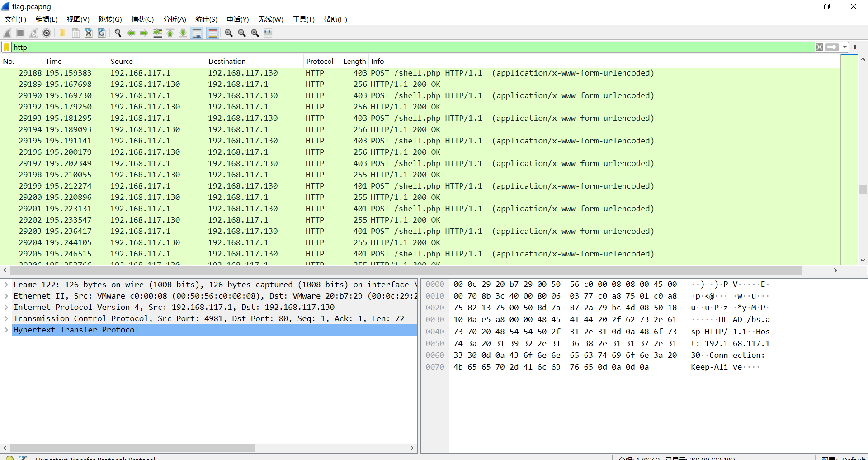Add a filter button with plus
The height and width of the screenshot is (460, 868).
point(855,47)
